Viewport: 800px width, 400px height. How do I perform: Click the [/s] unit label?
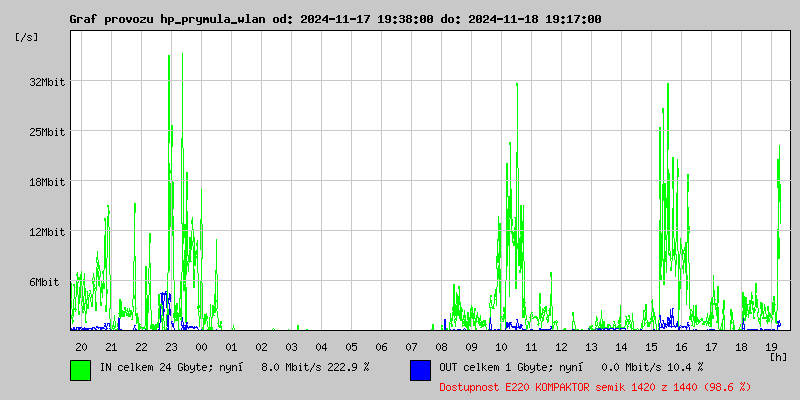pyautogui.click(x=27, y=37)
